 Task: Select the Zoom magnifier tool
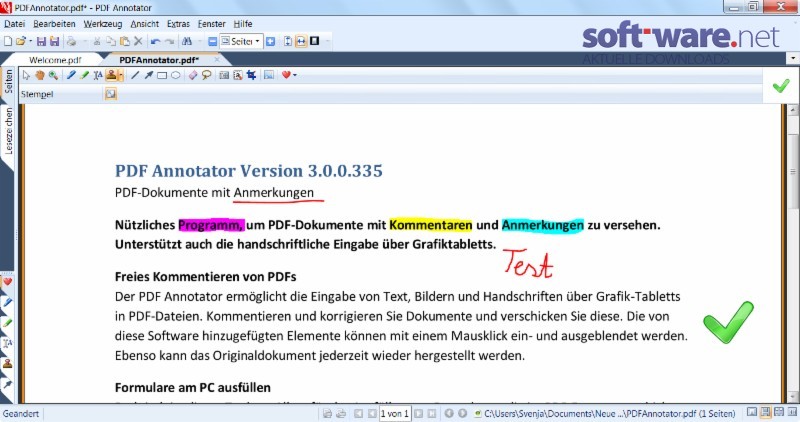click(x=53, y=76)
